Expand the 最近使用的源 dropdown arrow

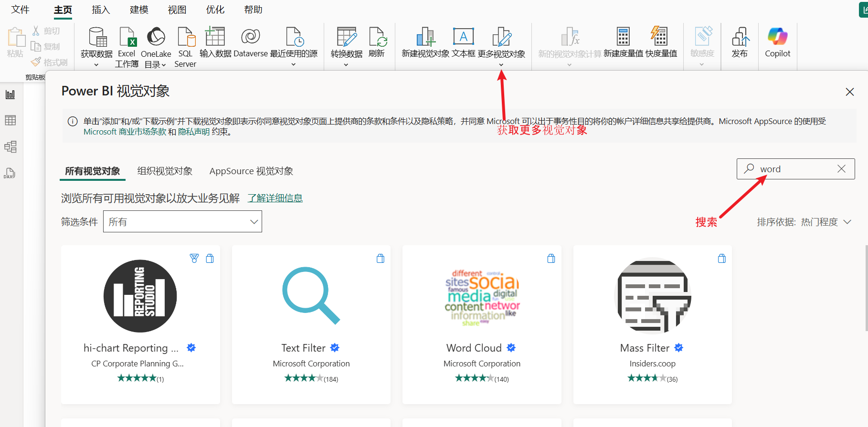point(294,64)
